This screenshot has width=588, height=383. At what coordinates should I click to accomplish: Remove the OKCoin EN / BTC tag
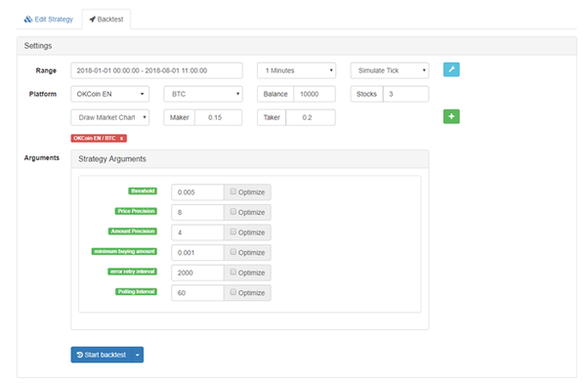121,139
